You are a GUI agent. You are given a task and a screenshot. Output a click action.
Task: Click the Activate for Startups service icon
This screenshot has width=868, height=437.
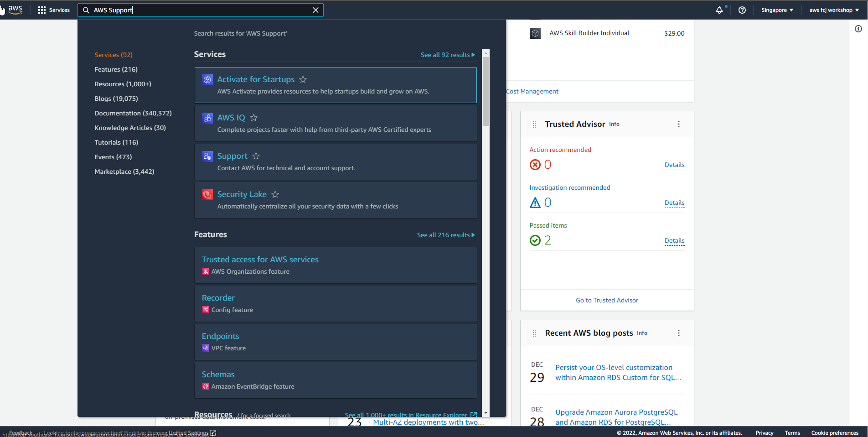click(x=207, y=80)
